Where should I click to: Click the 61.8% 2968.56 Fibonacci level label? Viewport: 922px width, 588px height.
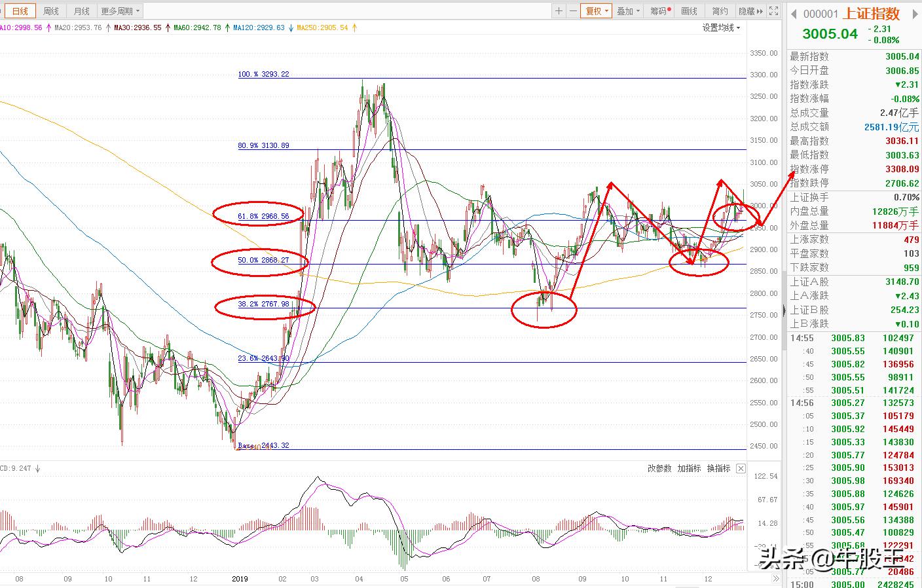click(x=263, y=216)
